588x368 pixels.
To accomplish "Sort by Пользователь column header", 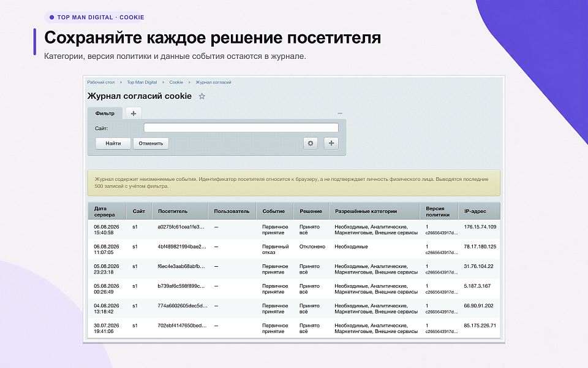I will tap(232, 211).
